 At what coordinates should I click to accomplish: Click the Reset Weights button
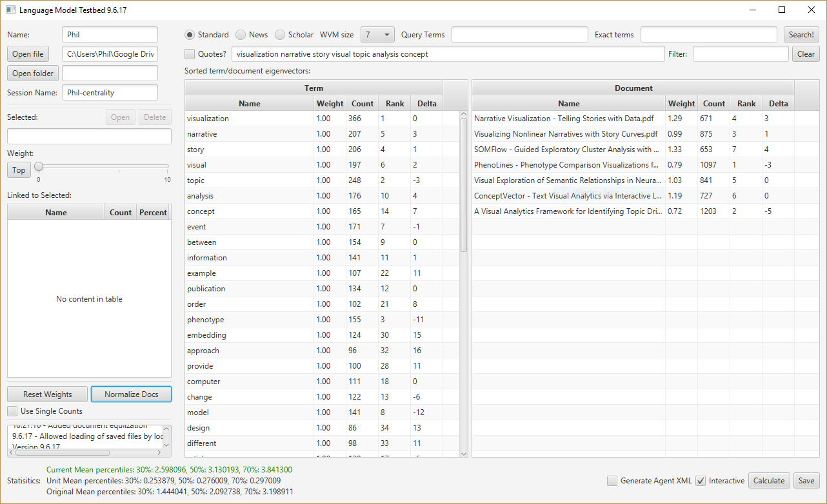[x=47, y=394]
